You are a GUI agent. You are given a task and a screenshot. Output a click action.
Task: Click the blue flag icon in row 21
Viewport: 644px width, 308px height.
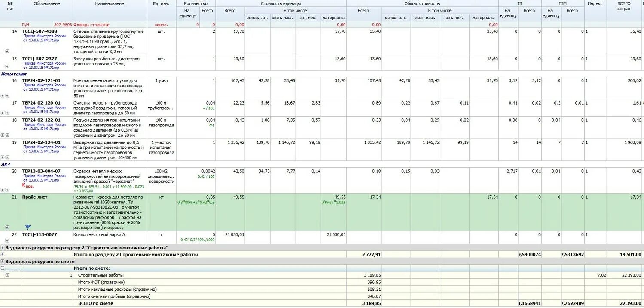click(28, 227)
